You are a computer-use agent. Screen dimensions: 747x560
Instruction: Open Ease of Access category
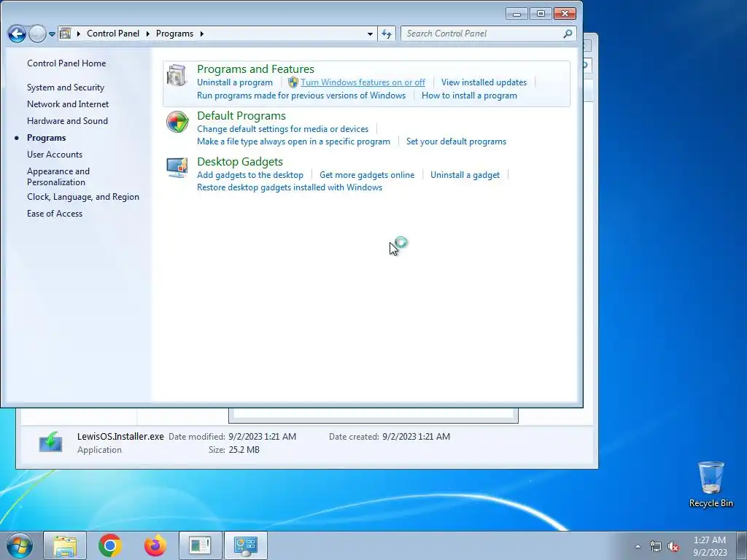tap(54, 214)
